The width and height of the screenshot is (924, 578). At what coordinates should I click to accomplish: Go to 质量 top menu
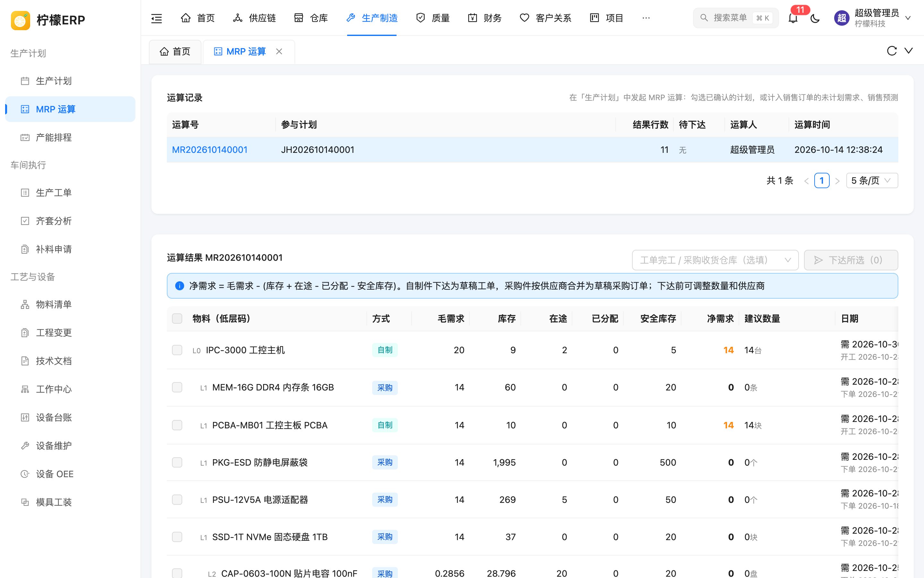[x=432, y=18]
